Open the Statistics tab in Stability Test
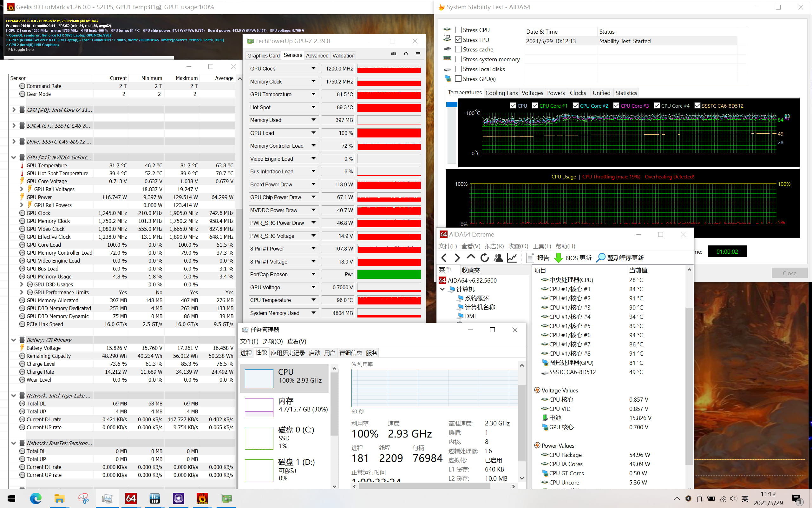The width and height of the screenshot is (812, 508). [x=626, y=93]
